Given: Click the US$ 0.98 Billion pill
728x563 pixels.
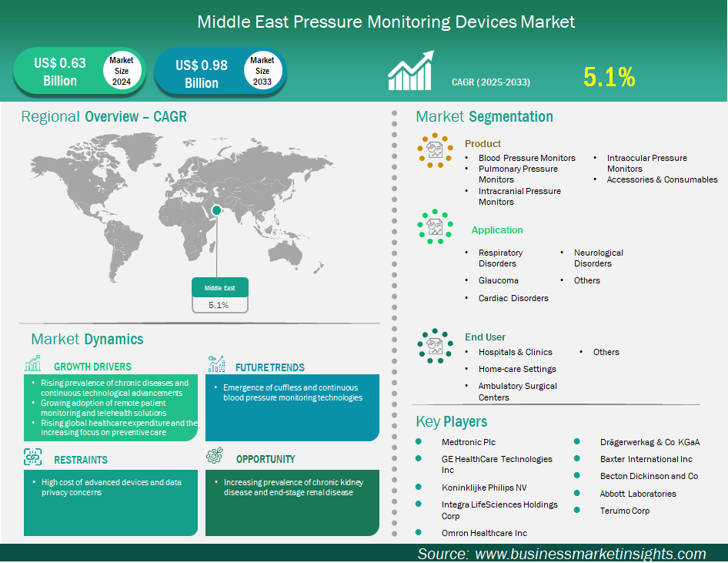Looking at the screenshot, I should coord(220,72).
